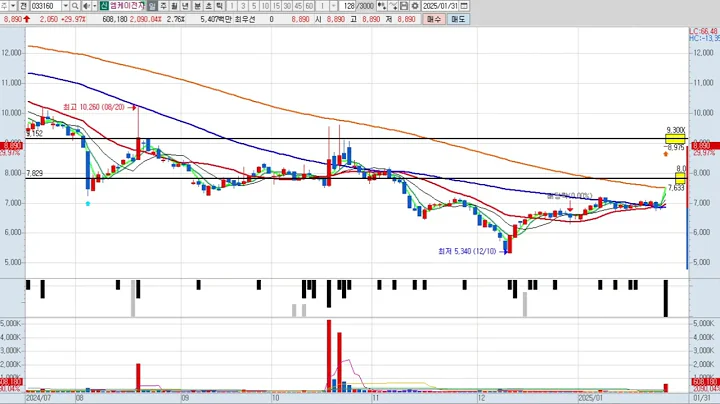Viewport: 720px width, 404px height.
Task: Click the 최우선 label in the quote bar
Action: point(245,19)
